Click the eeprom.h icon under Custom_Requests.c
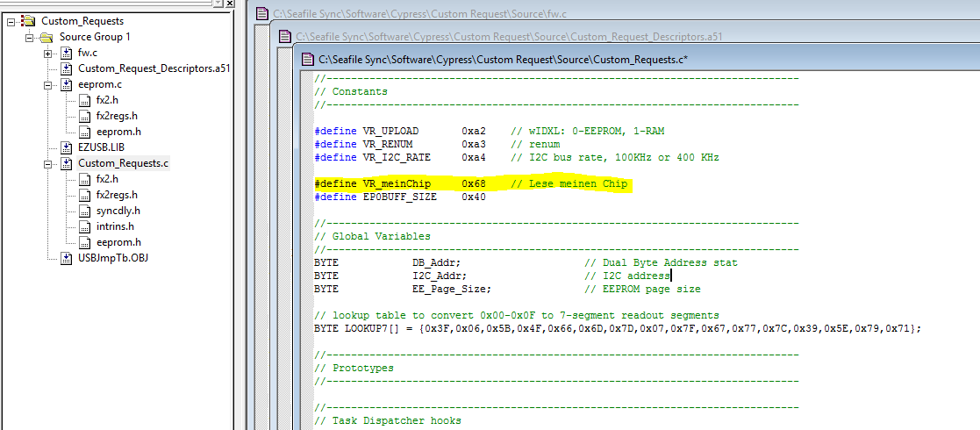This screenshot has height=430, width=980. coord(85,242)
